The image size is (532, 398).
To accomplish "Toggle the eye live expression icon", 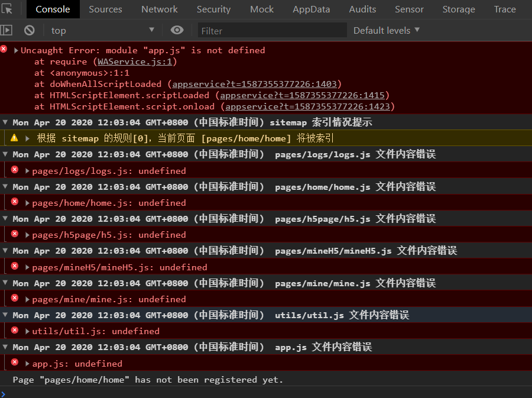I will (x=177, y=30).
